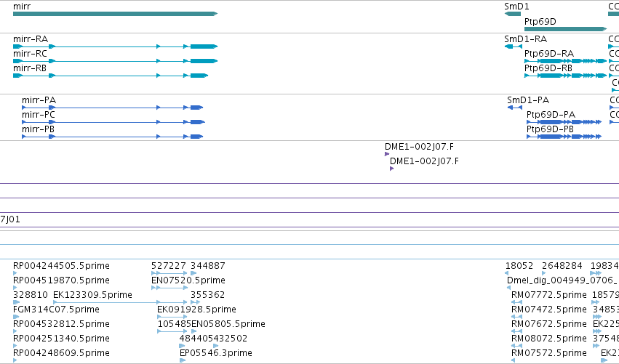The image size is (619, 364).
Task: Select the 2648284 feature label
Action: pos(562,266)
